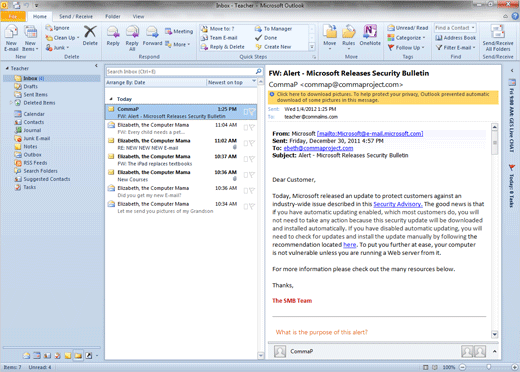Run the To Manager quick step
Viewport: 520px width, 372px height.
click(273, 29)
